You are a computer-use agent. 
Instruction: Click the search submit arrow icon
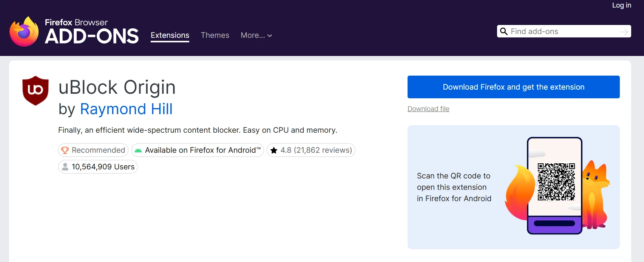click(x=625, y=32)
